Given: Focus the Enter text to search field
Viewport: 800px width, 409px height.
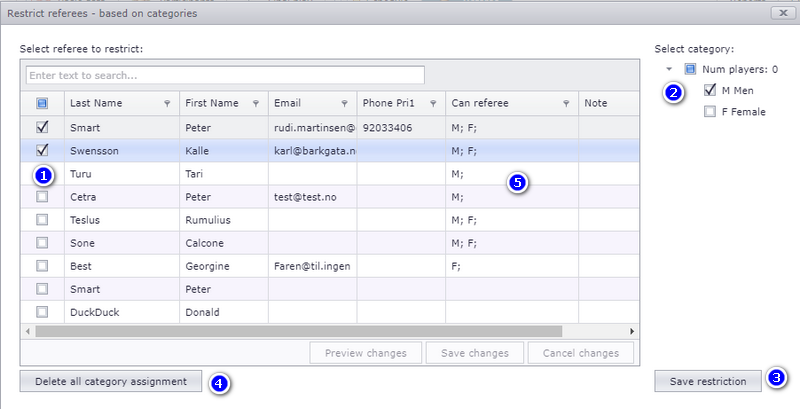Looking at the screenshot, I should click(225, 75).
